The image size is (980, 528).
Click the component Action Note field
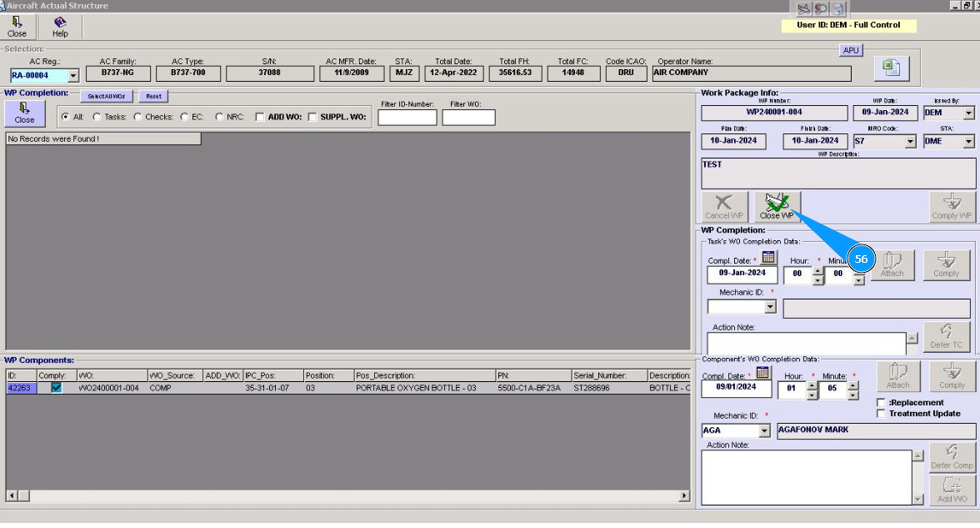[807, 477]
